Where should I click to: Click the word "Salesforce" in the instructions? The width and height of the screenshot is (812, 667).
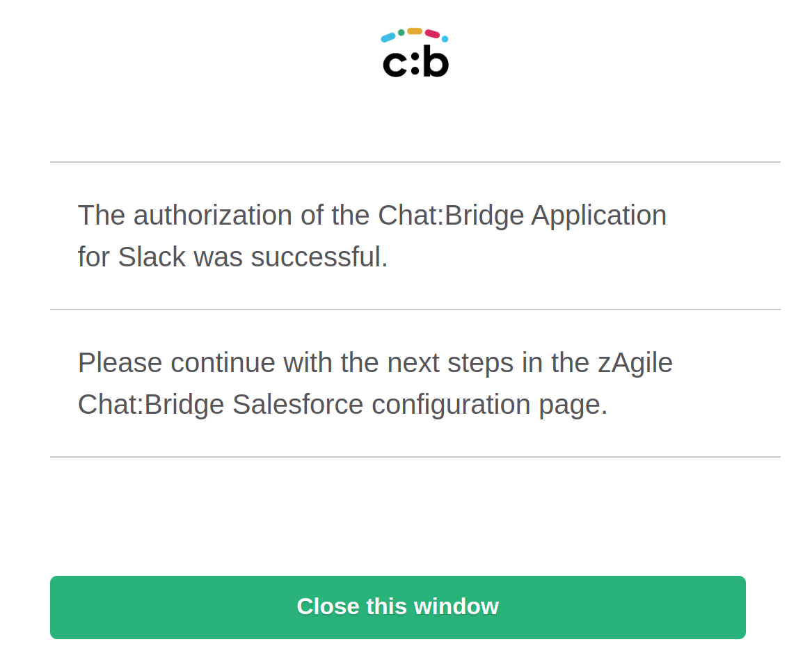pos(298,405)
